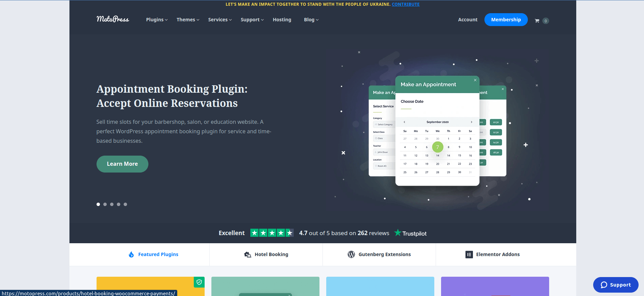Expand the Services menu

click(x=220, y=20)
